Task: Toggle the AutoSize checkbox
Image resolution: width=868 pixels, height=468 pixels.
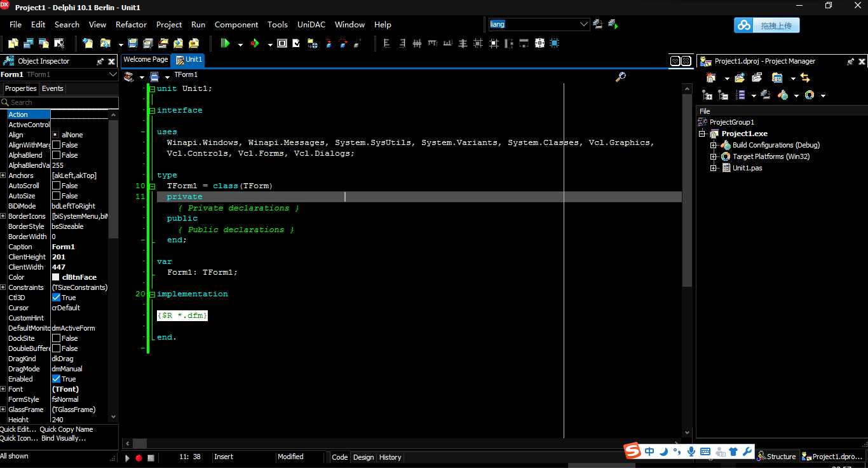Action: coord(56,196)
